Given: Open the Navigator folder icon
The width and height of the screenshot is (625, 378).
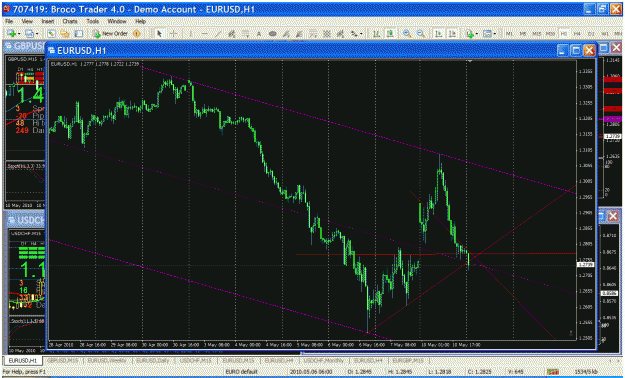Looking at the screenshot, I should tap(65, 34).
